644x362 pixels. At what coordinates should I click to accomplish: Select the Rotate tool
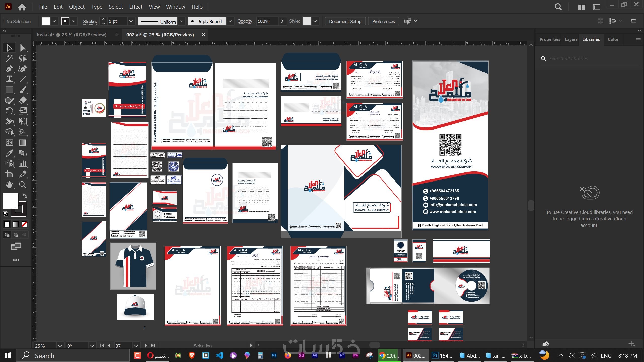pos(9,111)
